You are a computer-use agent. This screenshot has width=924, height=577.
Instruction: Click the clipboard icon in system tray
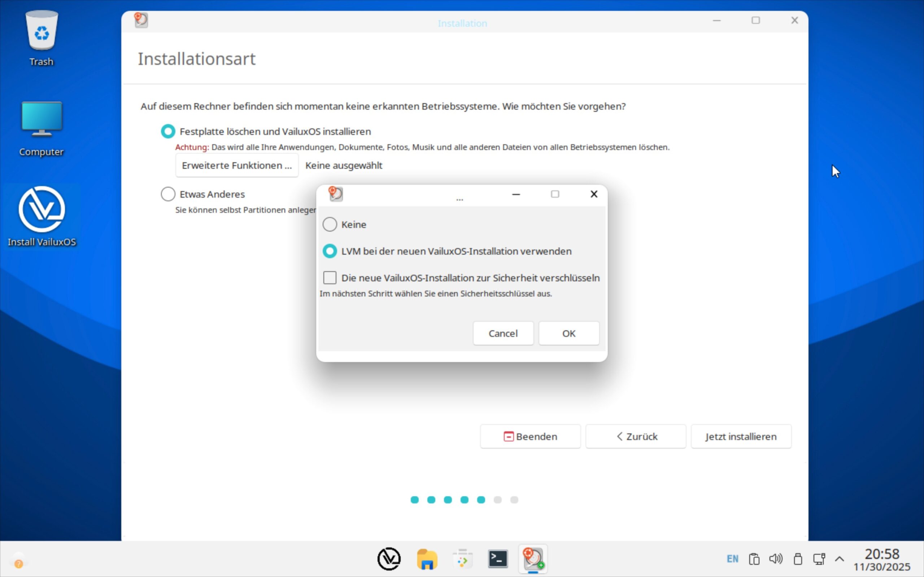click(x=754, y=559)
